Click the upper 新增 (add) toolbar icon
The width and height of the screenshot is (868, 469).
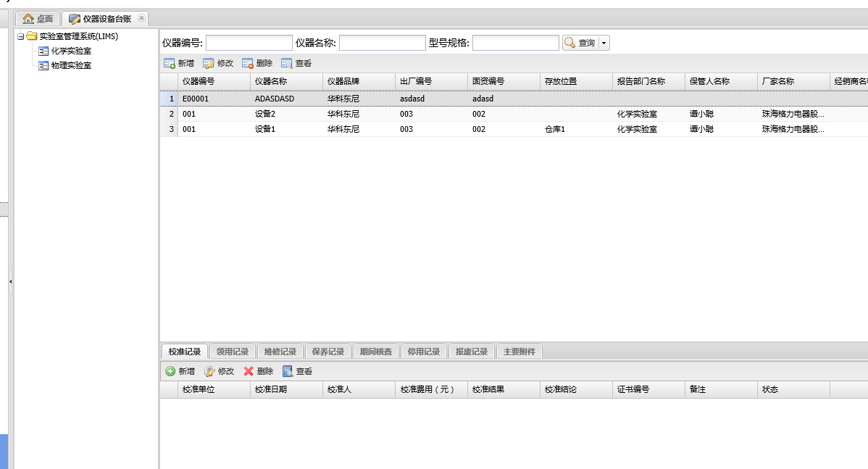pyautogui.click(x=170, y=64)
